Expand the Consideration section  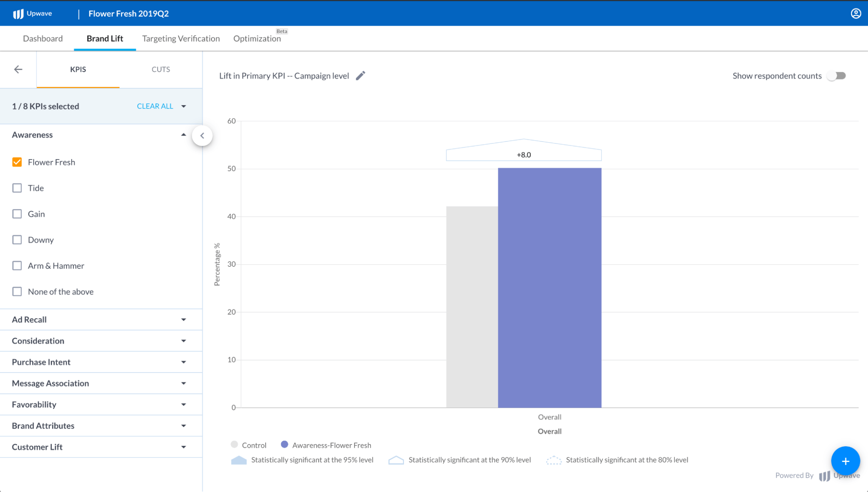(x=101, y=341)
